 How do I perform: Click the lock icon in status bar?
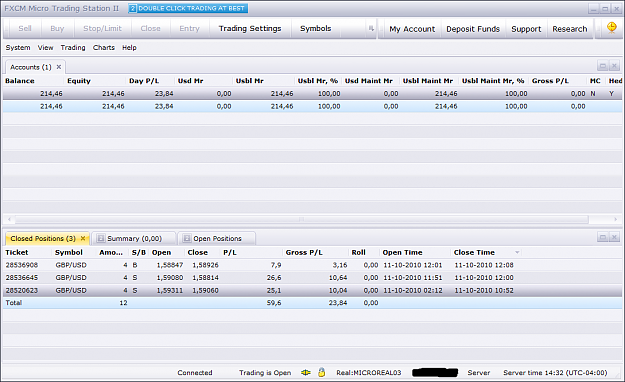click(x=321, y=372)
